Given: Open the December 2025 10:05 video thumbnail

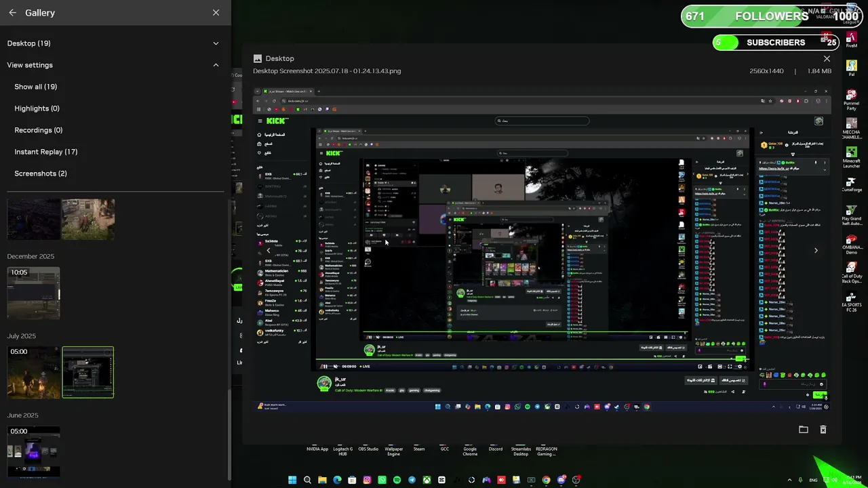Looking at the screenshot, I should pos(33,293).
